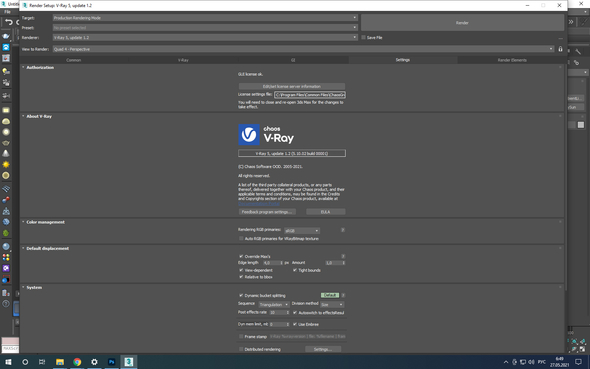This screenshot has height=369, width=590.
Task: Open Google Chrome from the taskbar
Action: coord(77,362)
